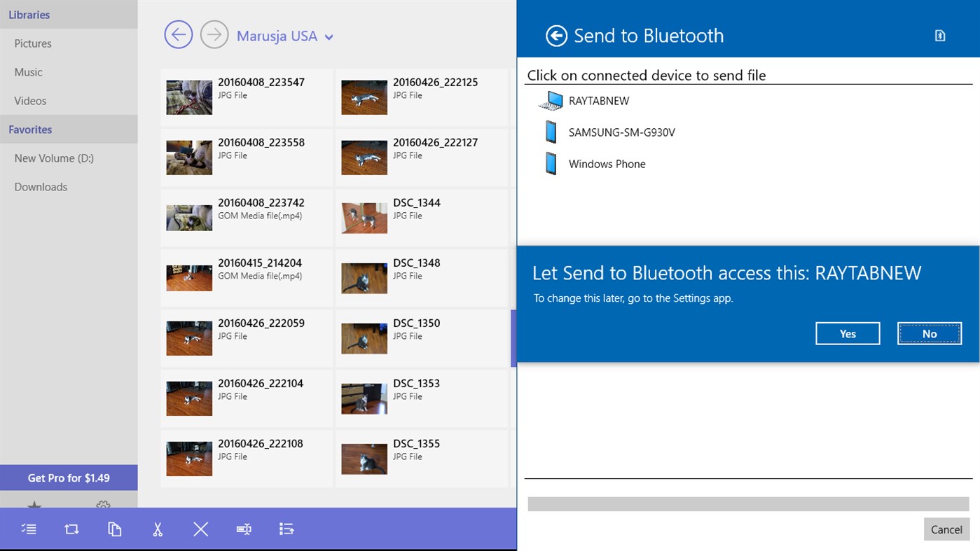This screenshot has width=980, height=551.
Task: Delete selection using the X icon
Action: [200, 529]
